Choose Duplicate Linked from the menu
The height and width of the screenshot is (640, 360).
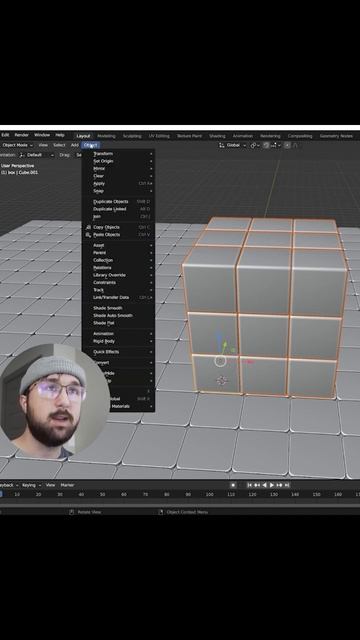pyautogui.click(x=118, y=209)
